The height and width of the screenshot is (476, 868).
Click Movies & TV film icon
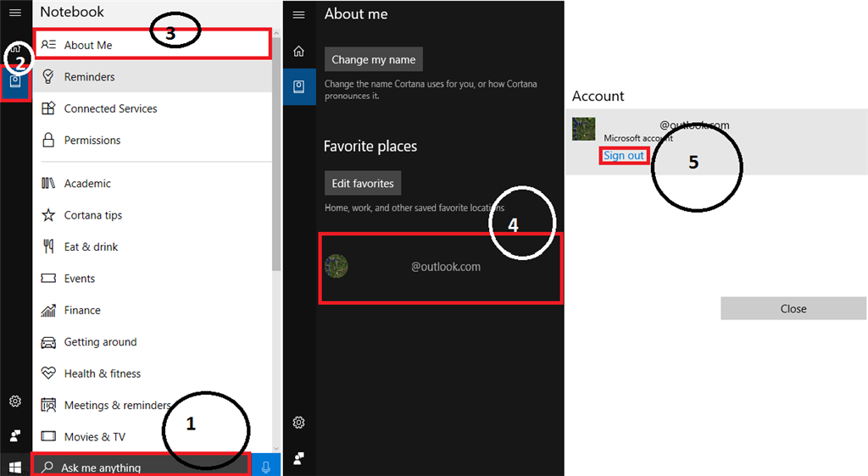pos(48,436)
